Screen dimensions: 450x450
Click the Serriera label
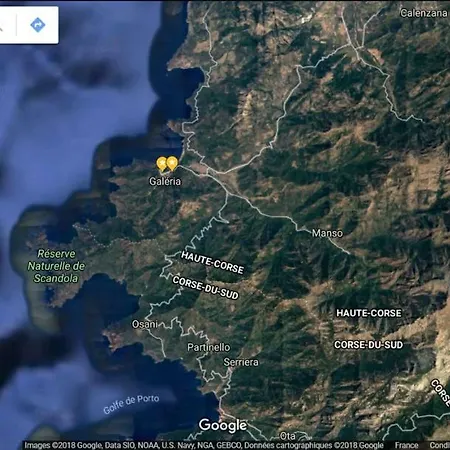click(241, 362)
